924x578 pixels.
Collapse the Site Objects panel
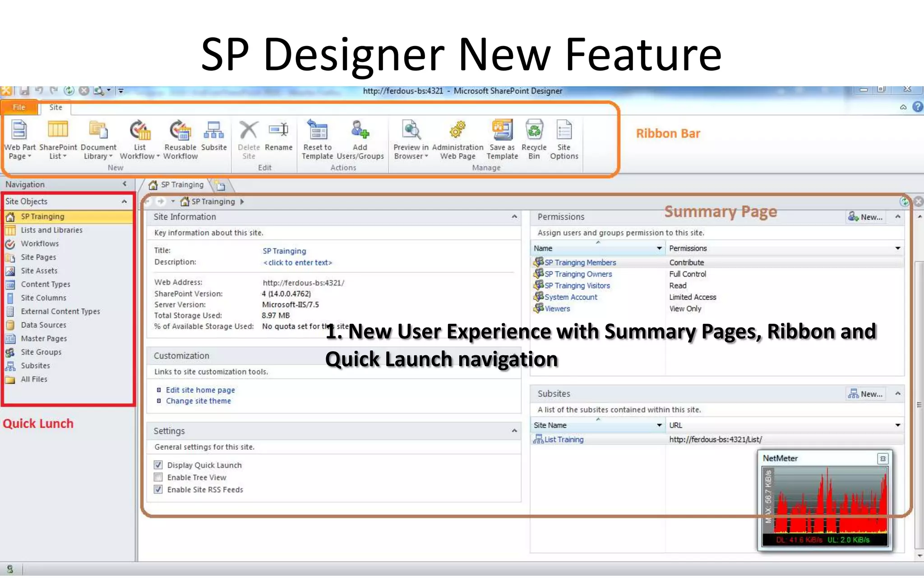(x=124, y=201)
